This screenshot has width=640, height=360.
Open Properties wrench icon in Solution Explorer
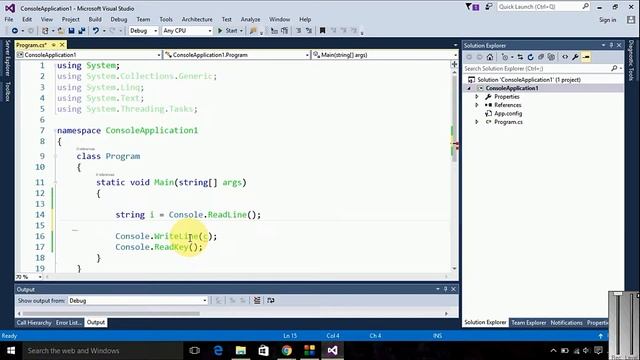576,57
